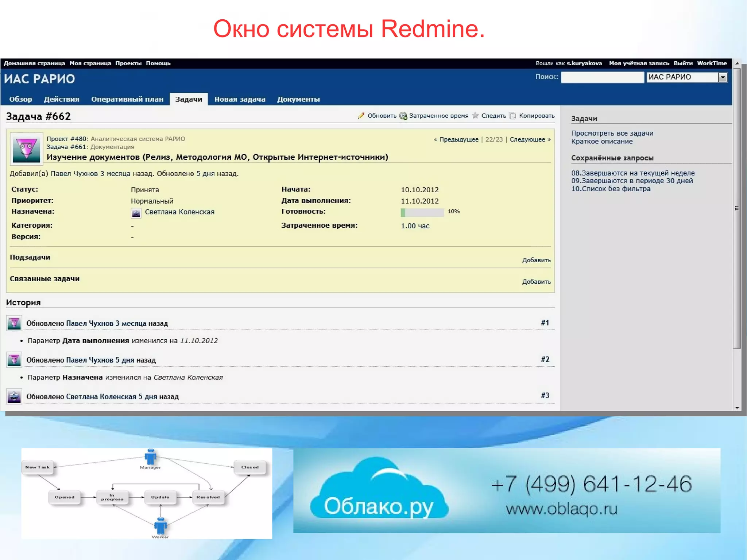Click the Copy pages icon
The height and width of the screenshot is (560, 747).
(513, 116)
